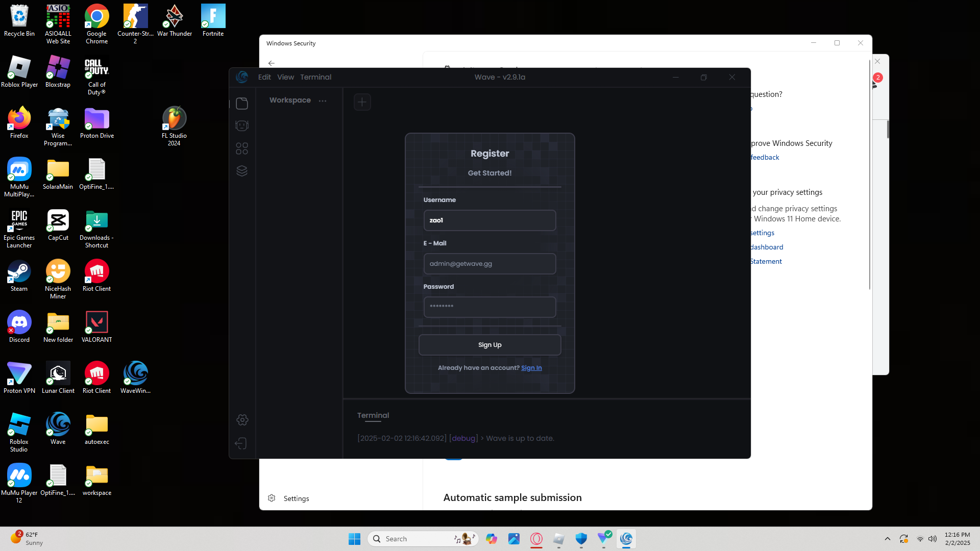Open the four-circles script hub icon

(x=242, y=148)
